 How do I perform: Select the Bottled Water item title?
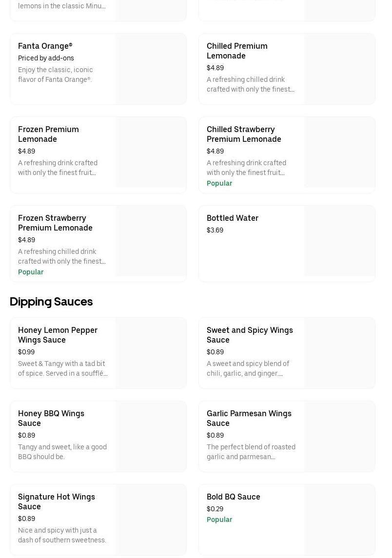(x=233, y=218)
